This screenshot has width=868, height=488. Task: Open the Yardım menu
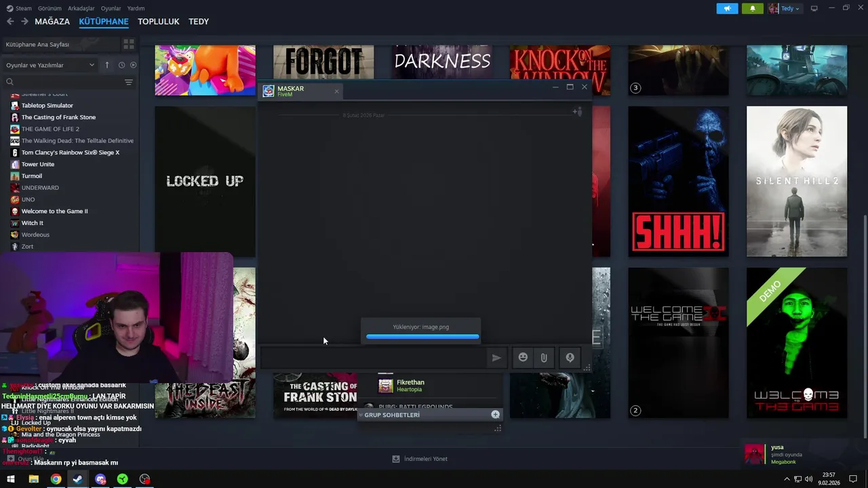136,8
